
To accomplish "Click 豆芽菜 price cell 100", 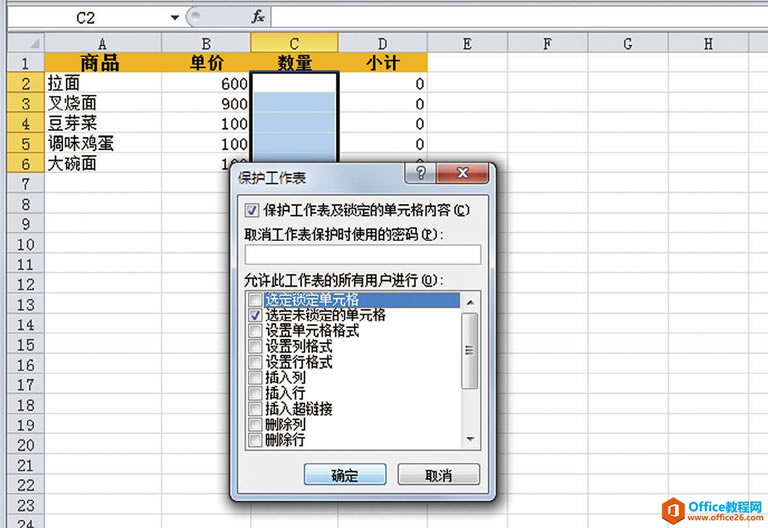I will click(206, 123).
